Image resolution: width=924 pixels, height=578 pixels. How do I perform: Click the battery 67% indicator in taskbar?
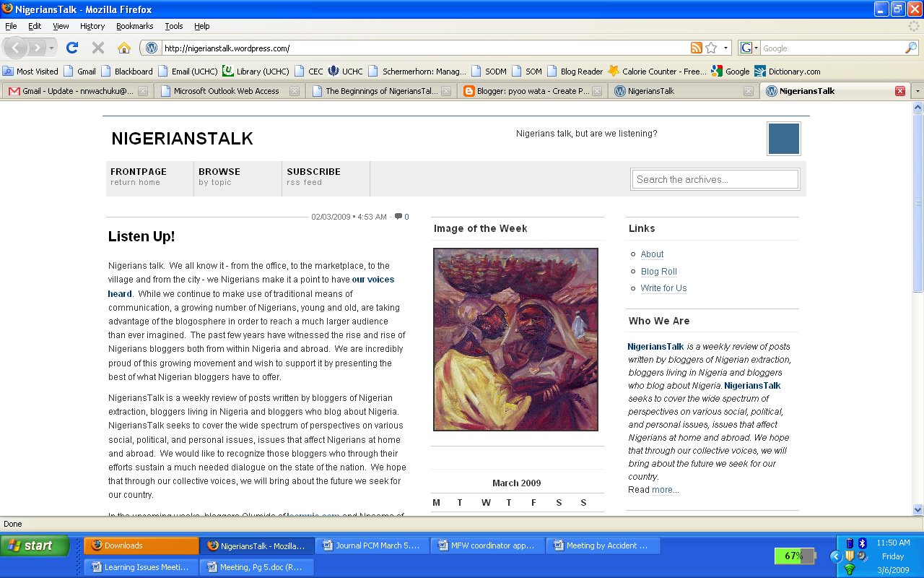[x=794, y=556]
